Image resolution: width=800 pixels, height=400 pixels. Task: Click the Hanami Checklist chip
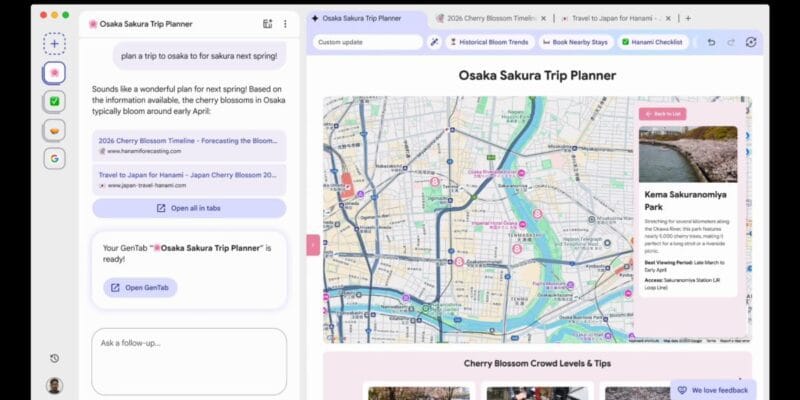pyautogui.click(x=653, y=42)
